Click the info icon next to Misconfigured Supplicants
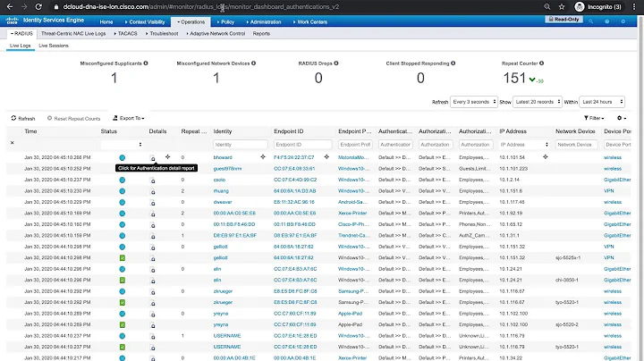 point(146,63)
